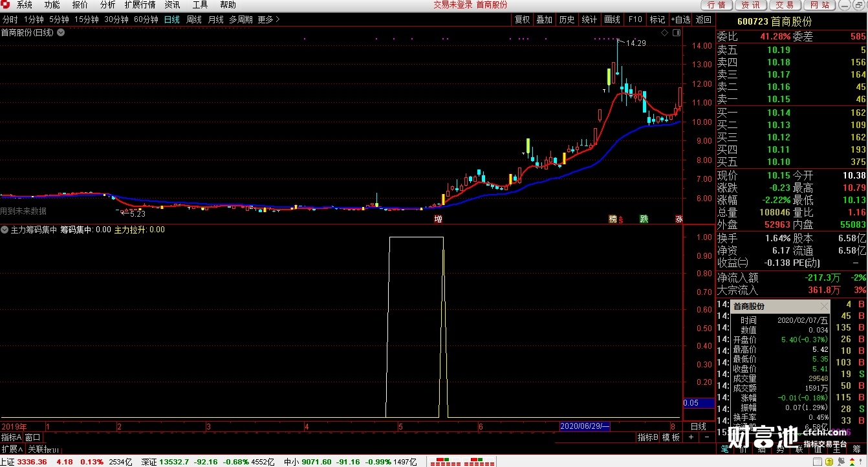Click the 榜 marker below the chart

(613, 219)
